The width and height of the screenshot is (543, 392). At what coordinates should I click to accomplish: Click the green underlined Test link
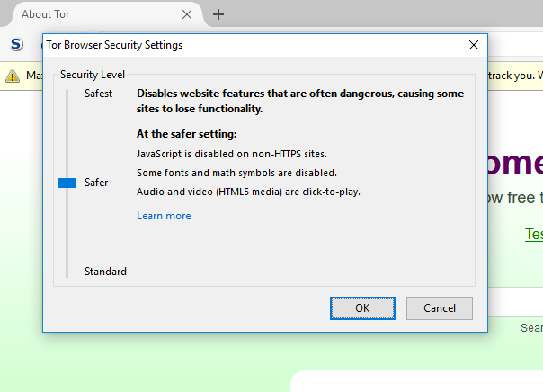534,234
